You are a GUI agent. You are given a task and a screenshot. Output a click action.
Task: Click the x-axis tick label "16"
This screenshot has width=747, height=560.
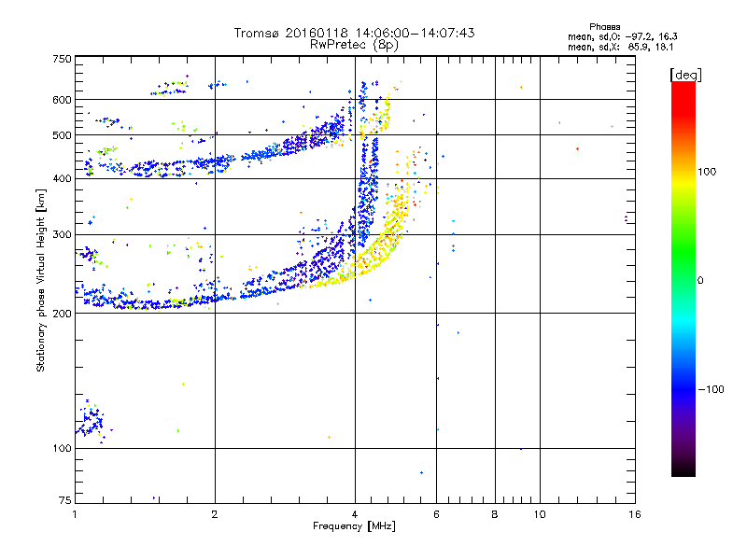tap(635, 514)
